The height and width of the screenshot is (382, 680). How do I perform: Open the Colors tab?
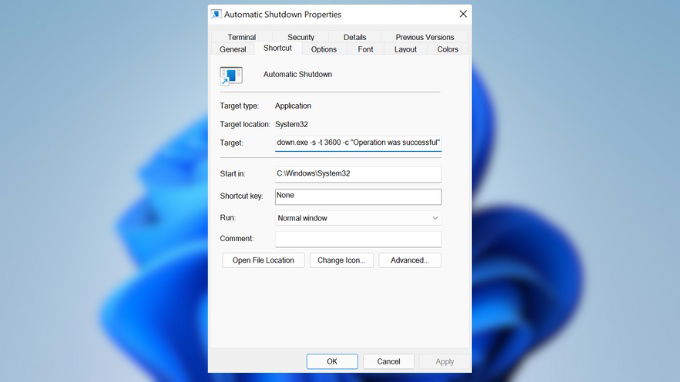pos(448,49)
